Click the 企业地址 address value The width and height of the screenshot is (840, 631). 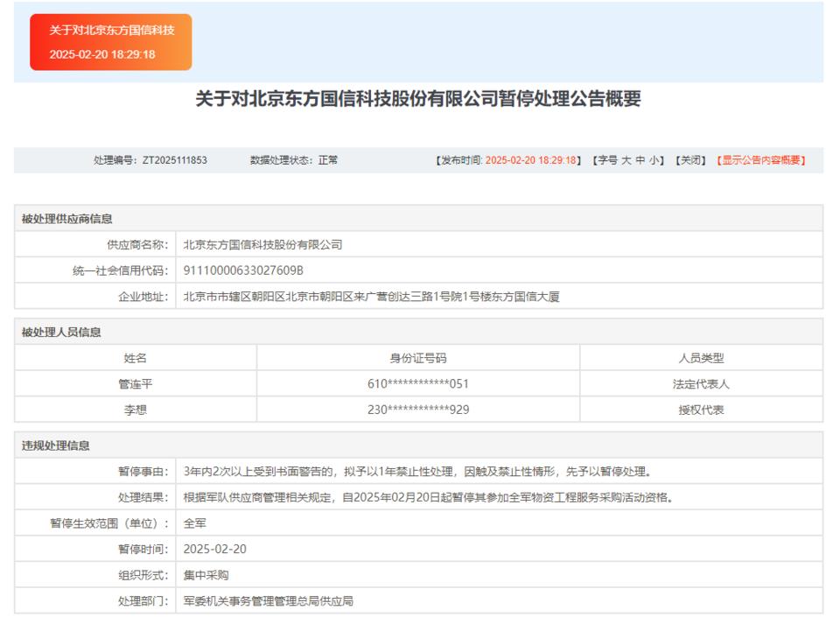click(x=371, y=297)
